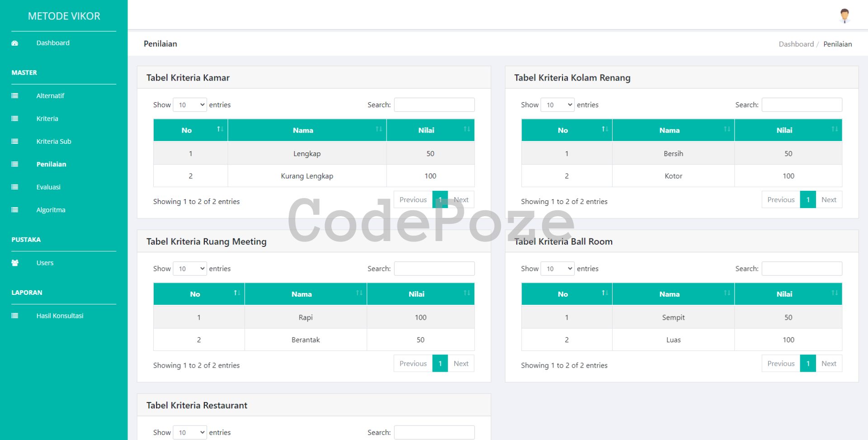Image resolution: width=868 pixels, height=440 pixels.
Task: Click the Users group icon in sidebar
Action: (x=15, y=263)
